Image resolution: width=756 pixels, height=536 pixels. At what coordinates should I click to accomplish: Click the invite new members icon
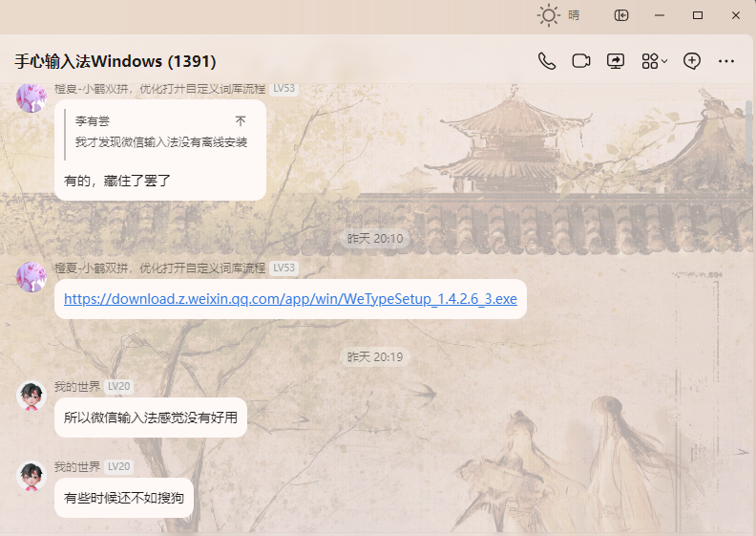click(x=692, y=61)
